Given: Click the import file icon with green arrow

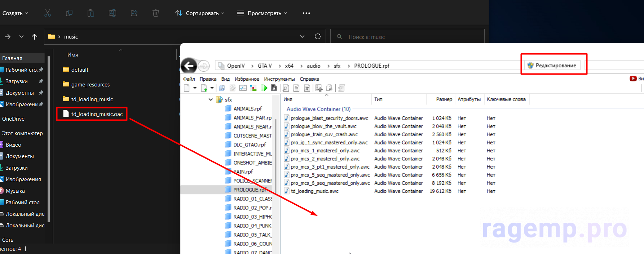Looking at the screenshot, I should tap(204, 88).
